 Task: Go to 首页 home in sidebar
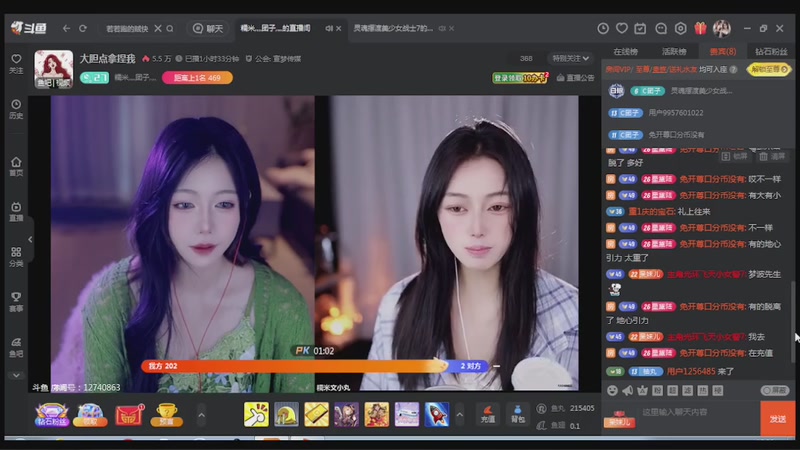point(16,166)
